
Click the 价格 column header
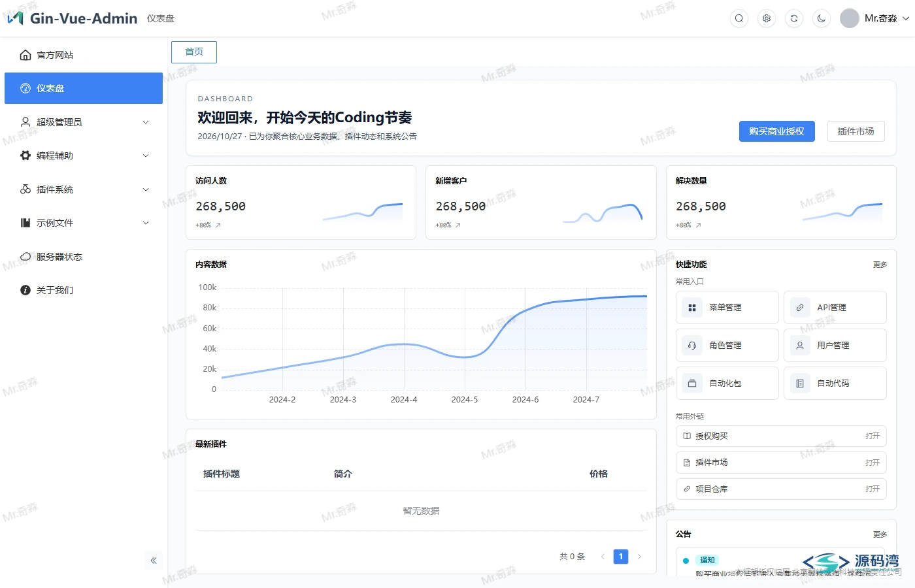[x=599, y=474]
